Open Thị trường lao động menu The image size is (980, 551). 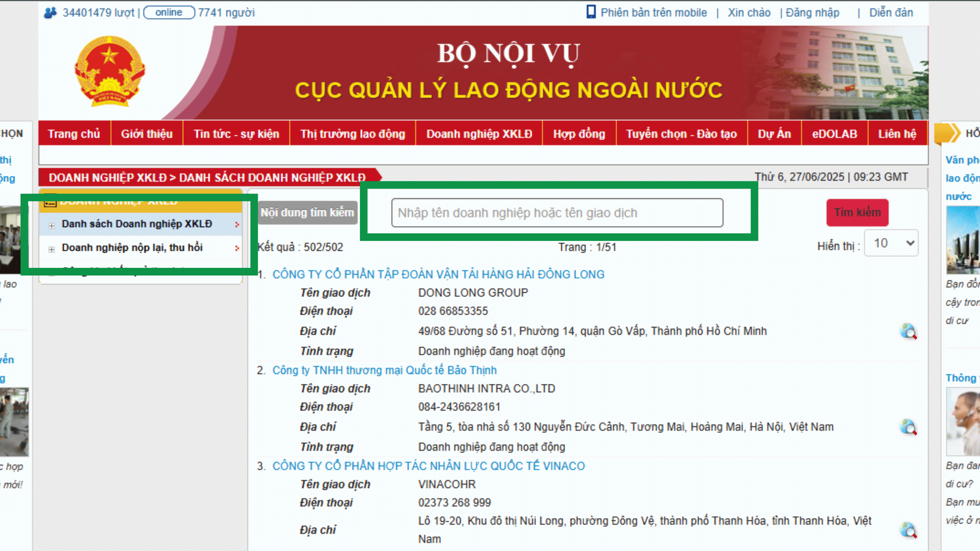[x=353, y=134]
